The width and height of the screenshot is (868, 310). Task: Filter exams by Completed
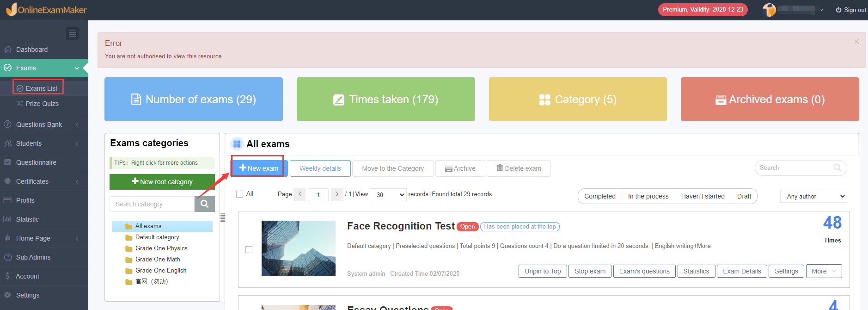pos(600,196)
